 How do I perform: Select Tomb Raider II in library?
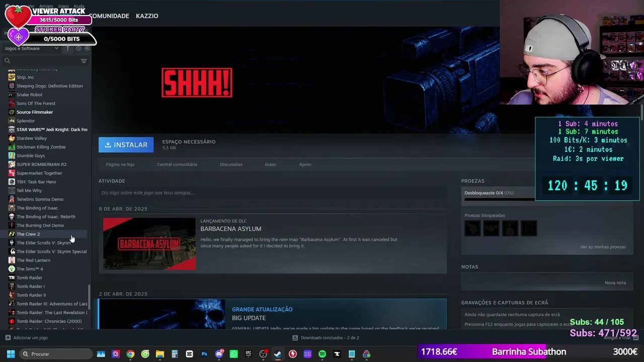pyautogui.click(x=31, y=295)
